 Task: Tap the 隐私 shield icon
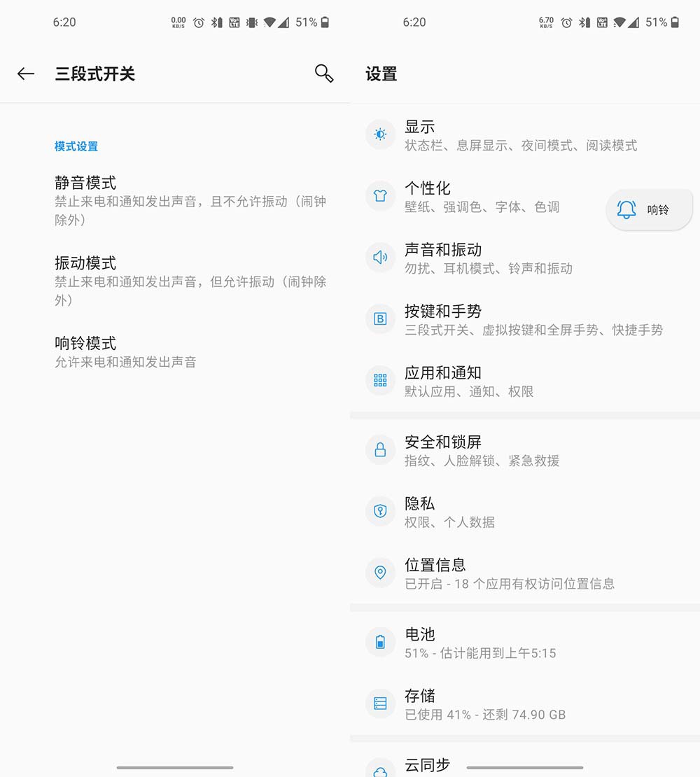tap(380, 511)
